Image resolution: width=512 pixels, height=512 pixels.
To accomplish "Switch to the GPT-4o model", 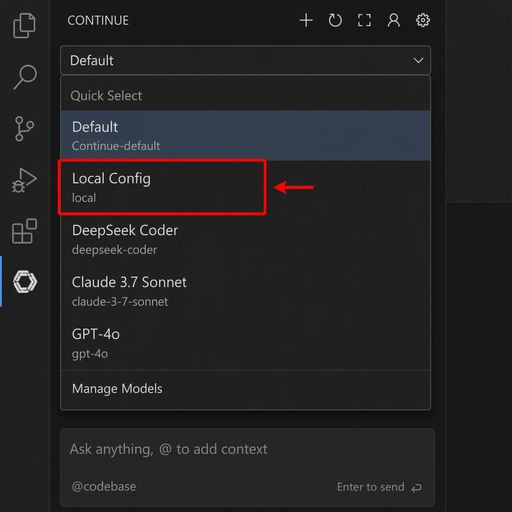I will tap(245, 343).
